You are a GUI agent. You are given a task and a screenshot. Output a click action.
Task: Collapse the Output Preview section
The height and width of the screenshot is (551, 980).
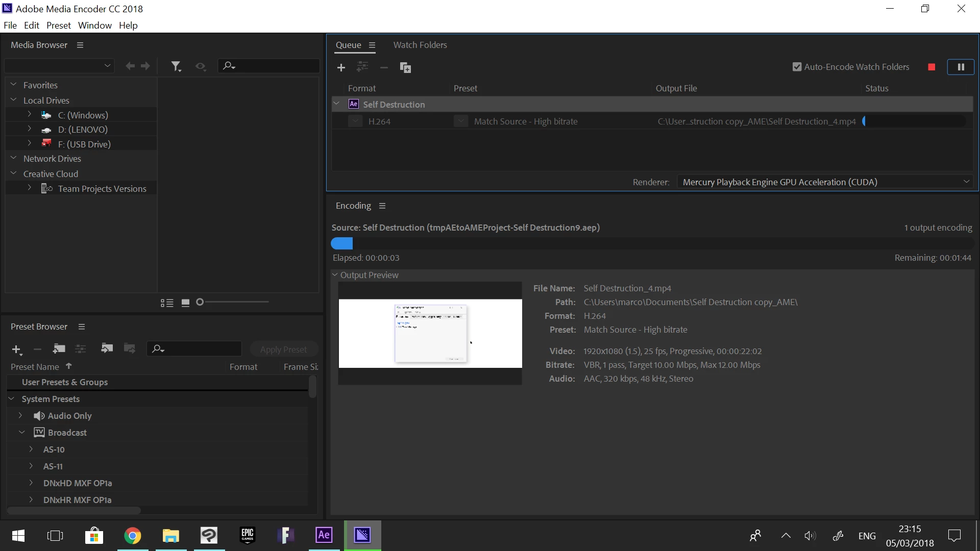[x=335, y=275]
